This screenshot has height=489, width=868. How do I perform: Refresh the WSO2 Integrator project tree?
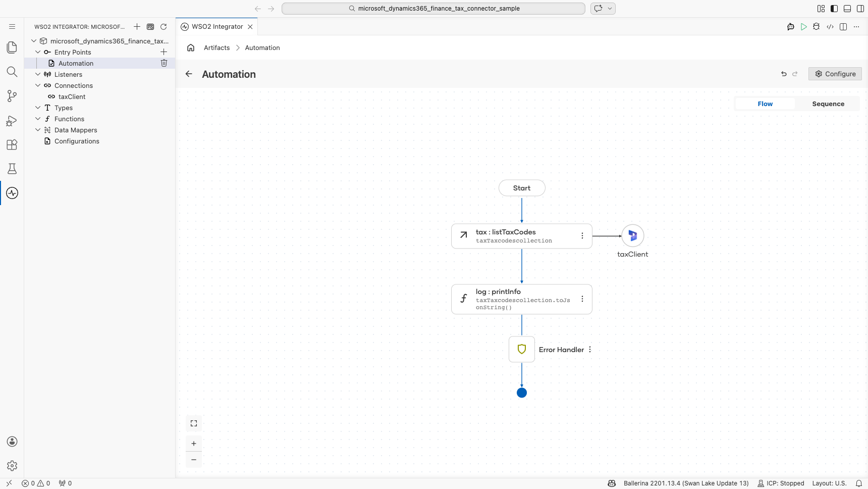point(164,27)
